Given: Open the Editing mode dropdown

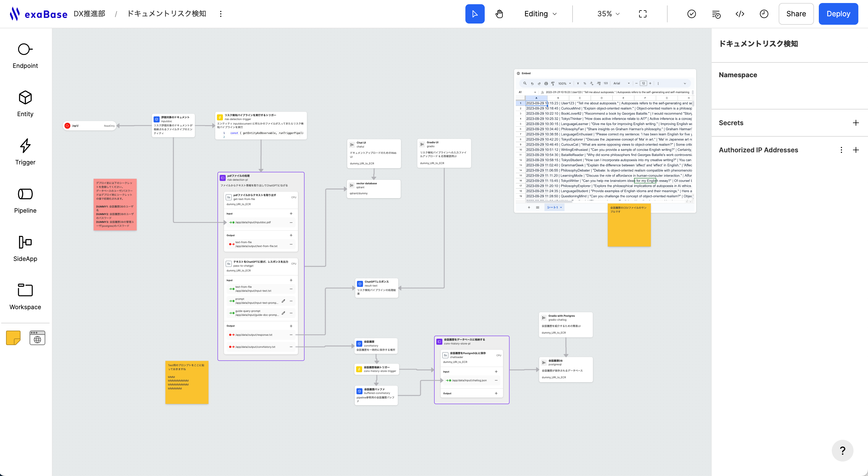Looking at the screenshot, I should (x=541, y=14).
